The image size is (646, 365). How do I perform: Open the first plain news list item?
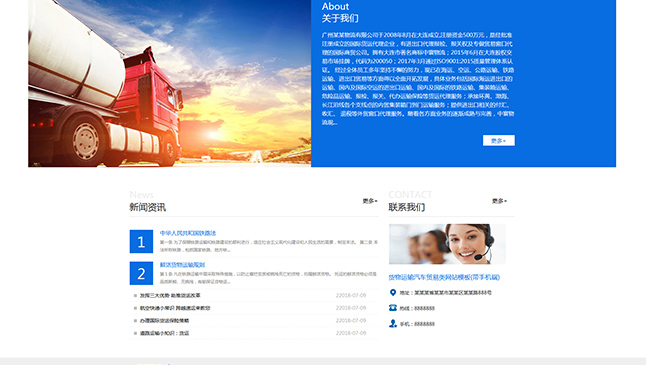tap(170, 295)
